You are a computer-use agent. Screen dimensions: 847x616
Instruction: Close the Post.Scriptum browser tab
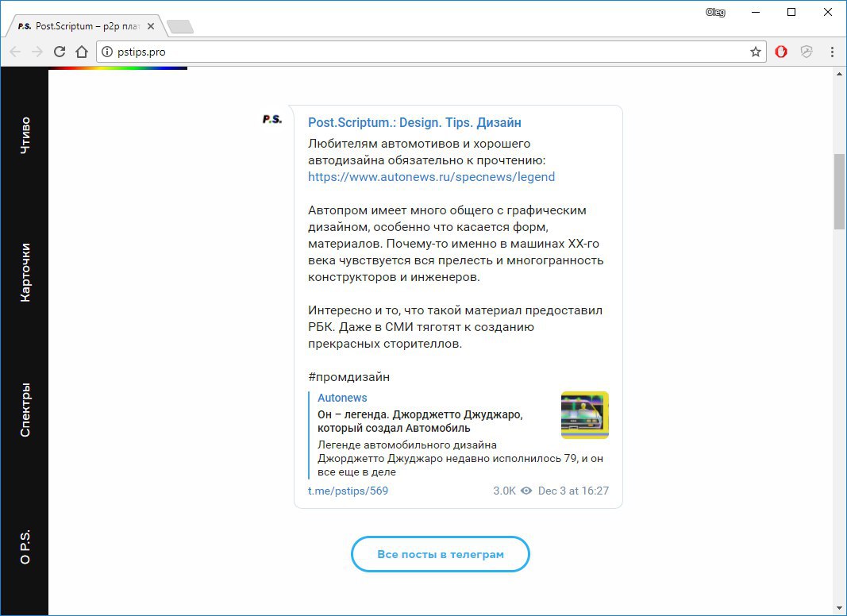151,26
